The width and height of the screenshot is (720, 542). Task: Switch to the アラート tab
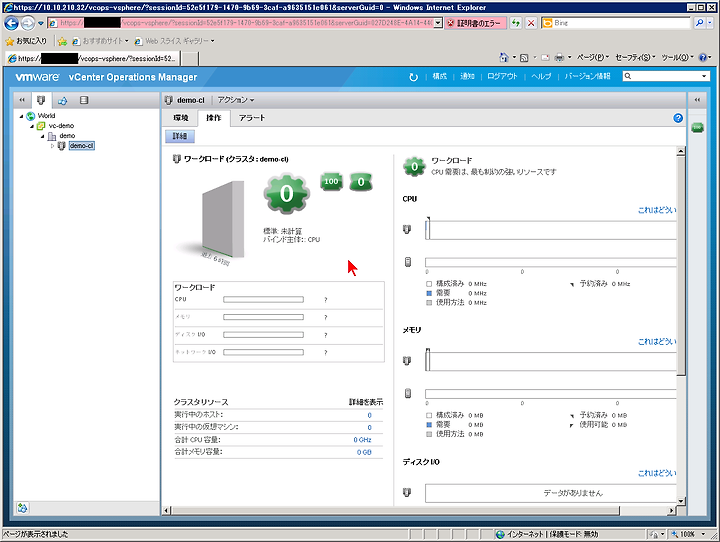[x=252, y=118]
